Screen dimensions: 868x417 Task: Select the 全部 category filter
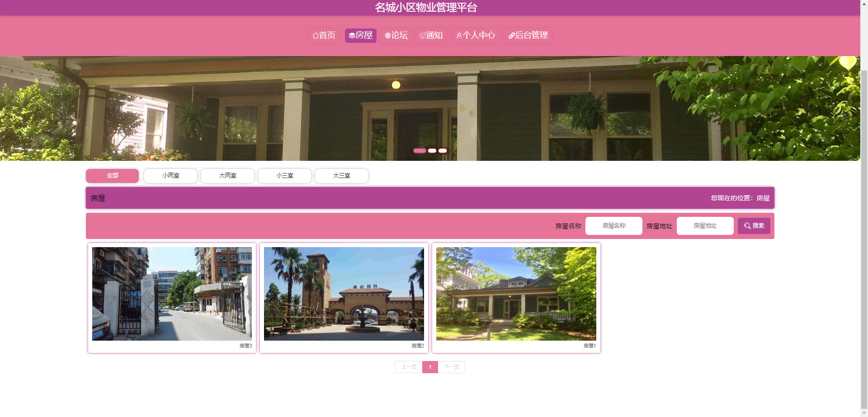113,176
